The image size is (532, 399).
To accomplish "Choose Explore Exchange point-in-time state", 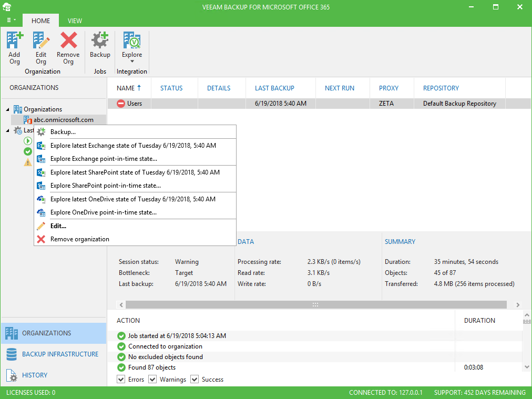I will pos(135,159).
